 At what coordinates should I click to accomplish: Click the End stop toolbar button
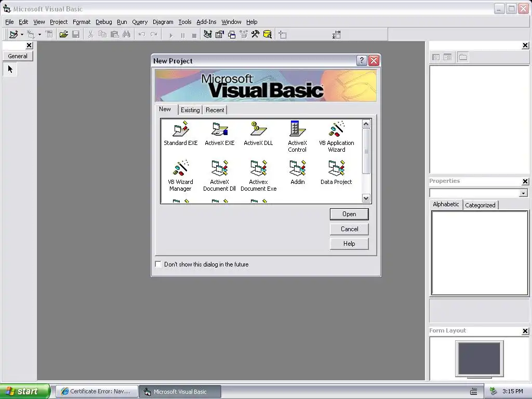pyautogui.click(x=194, y=35)
